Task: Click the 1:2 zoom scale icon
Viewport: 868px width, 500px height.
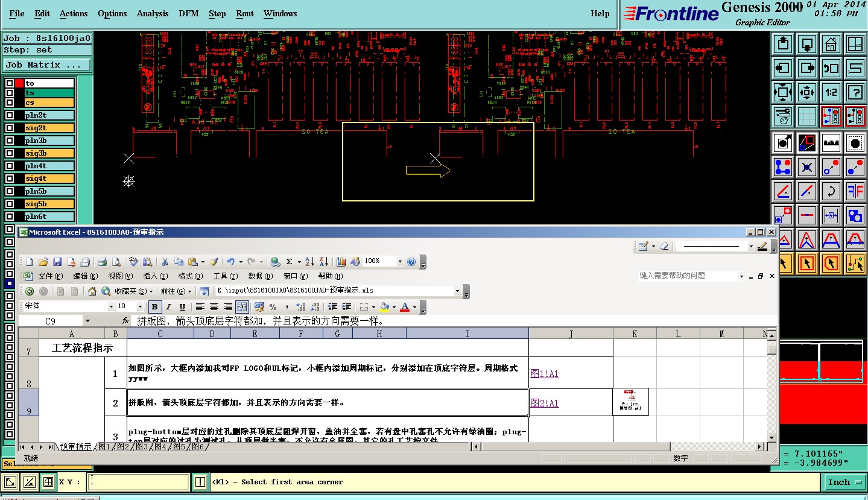Action: pos(831,92)
